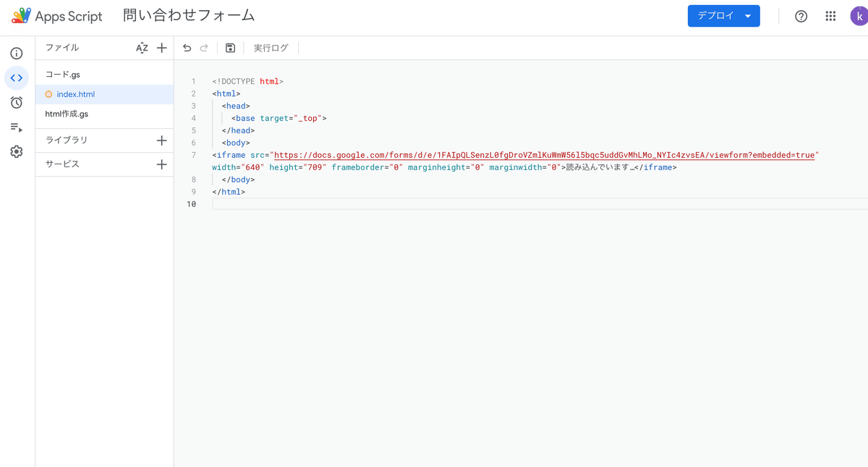Screen dimensions: 868x467
Task: Open the Google apps grid icon
Action: [x=830, y=16]
